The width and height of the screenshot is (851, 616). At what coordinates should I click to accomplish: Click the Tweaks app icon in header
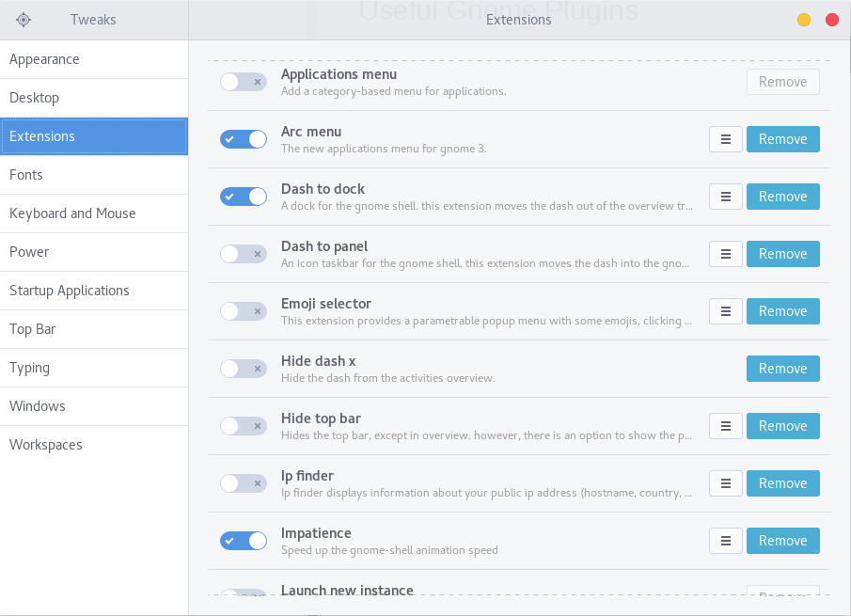(x=24, y=20)
